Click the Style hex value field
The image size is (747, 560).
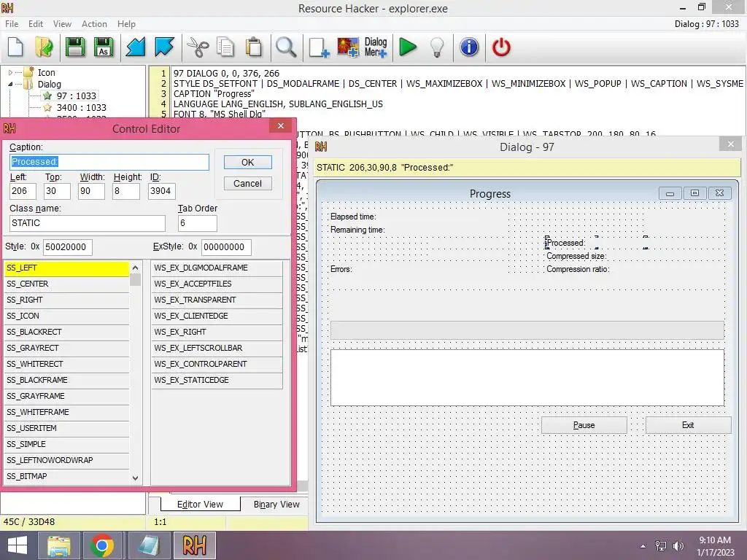[x=67, y=247]
